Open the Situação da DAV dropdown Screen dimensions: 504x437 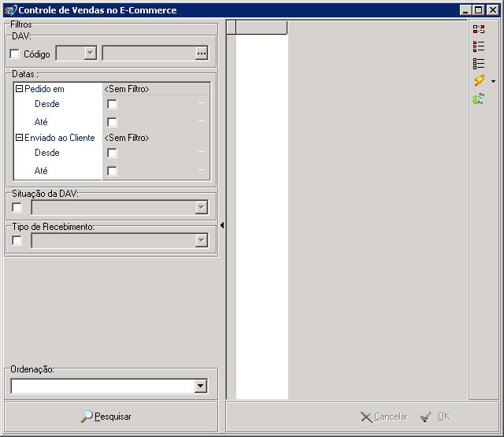202,207
